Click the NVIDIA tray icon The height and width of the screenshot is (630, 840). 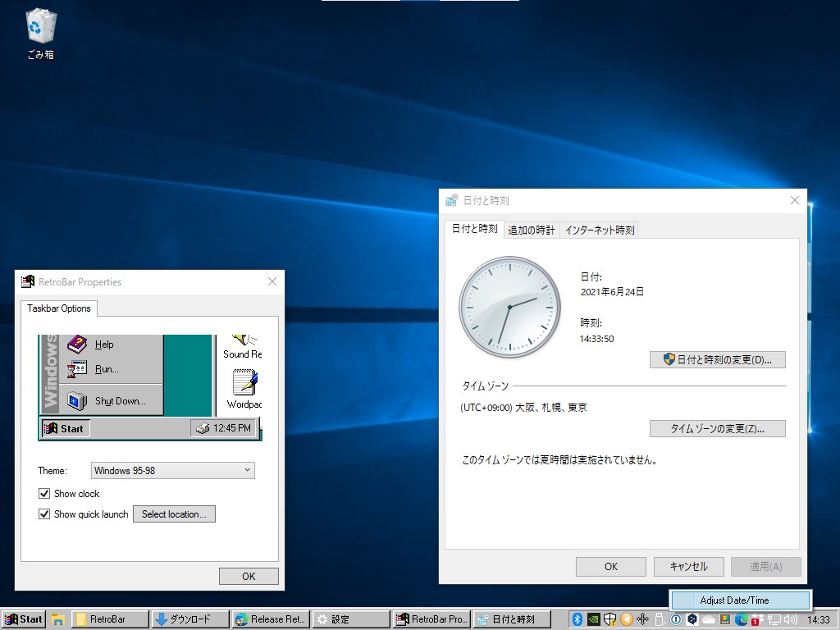tap(594, 620)
